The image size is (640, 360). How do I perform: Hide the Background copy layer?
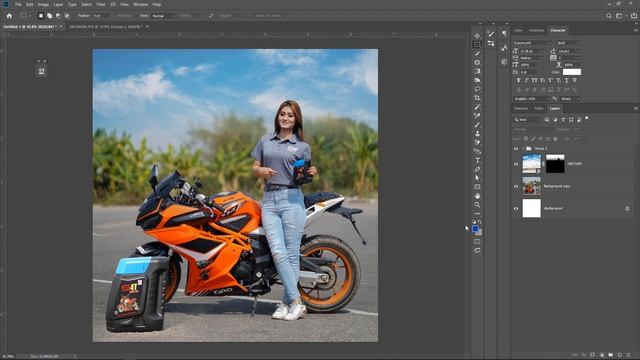[516, 186]
